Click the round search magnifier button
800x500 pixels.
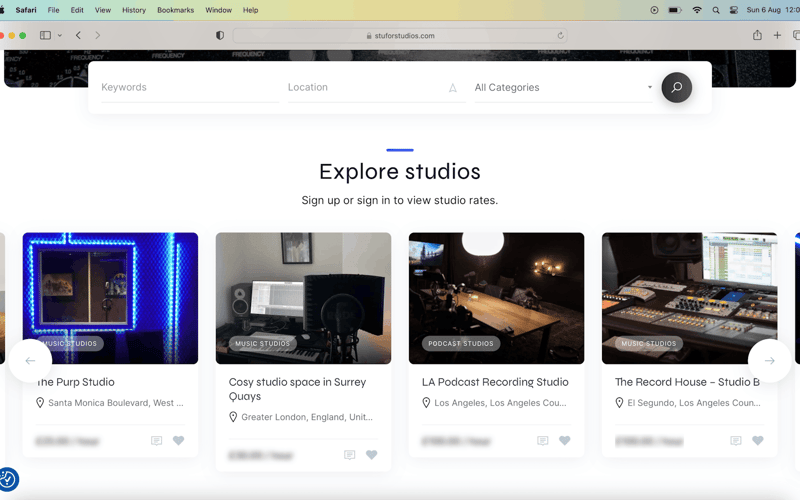pyautogui.click(x=677, y=88)
